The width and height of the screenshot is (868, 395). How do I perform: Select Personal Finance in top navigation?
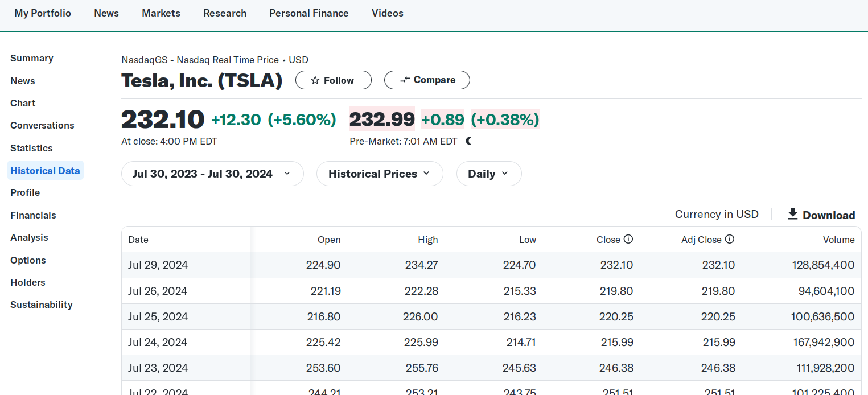click(308, 13)
